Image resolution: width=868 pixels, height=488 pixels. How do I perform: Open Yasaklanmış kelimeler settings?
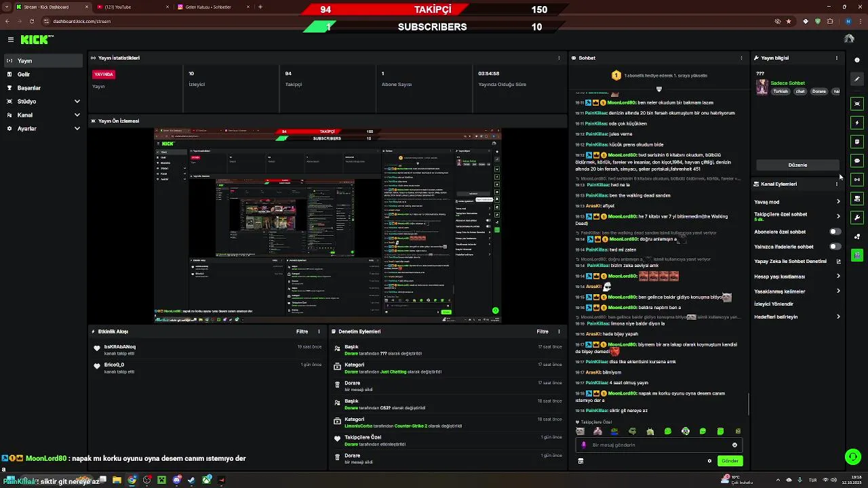point(797,291)
